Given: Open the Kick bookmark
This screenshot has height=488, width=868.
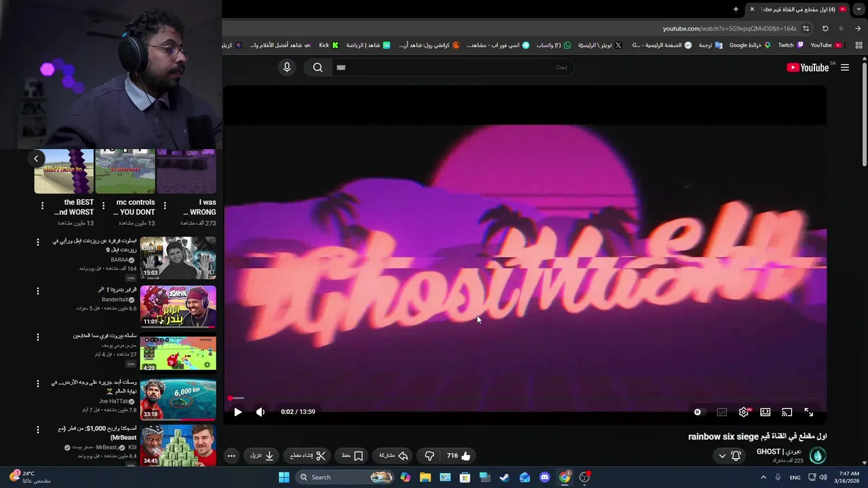Looking at the screenshot, I should (329, 45).
